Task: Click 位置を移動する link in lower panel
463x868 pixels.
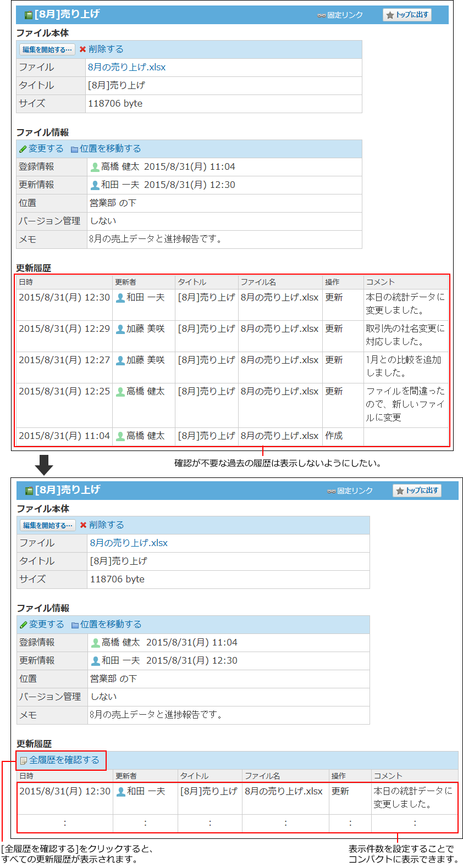Action: click(x=111, y=624)
